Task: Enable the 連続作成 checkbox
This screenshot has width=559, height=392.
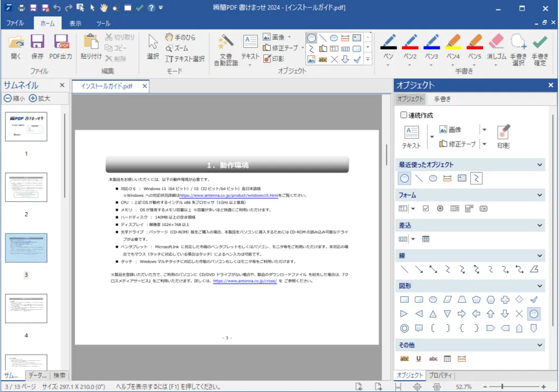Action: [404, 115]
